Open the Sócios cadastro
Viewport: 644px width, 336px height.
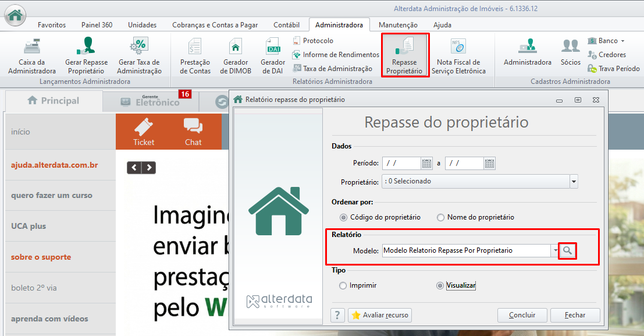571,52
